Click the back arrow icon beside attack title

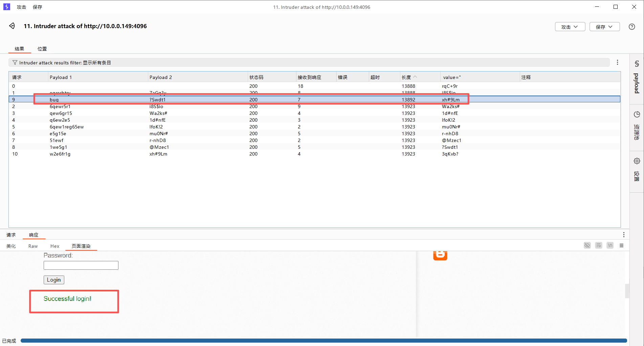[12, 26]
